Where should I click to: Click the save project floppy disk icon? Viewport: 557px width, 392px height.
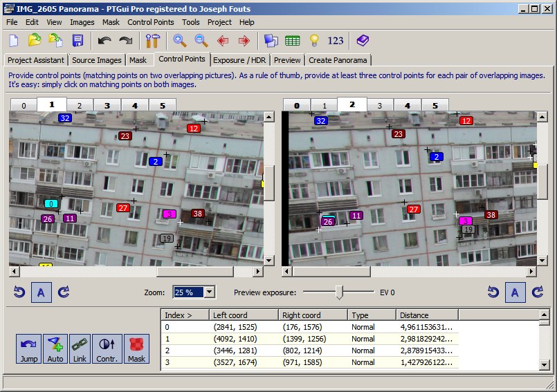tap(77, 41)
